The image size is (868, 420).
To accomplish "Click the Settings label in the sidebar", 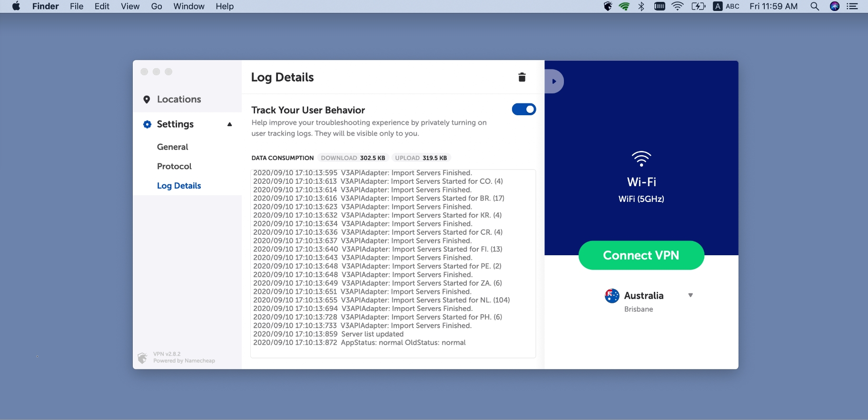I will point(175,124).
